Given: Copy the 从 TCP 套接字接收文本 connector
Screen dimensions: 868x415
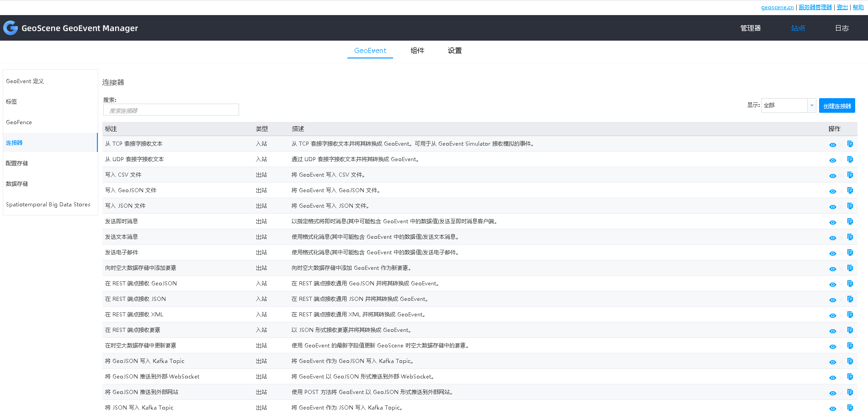Looking at the screenshot, I should (851, 143).
